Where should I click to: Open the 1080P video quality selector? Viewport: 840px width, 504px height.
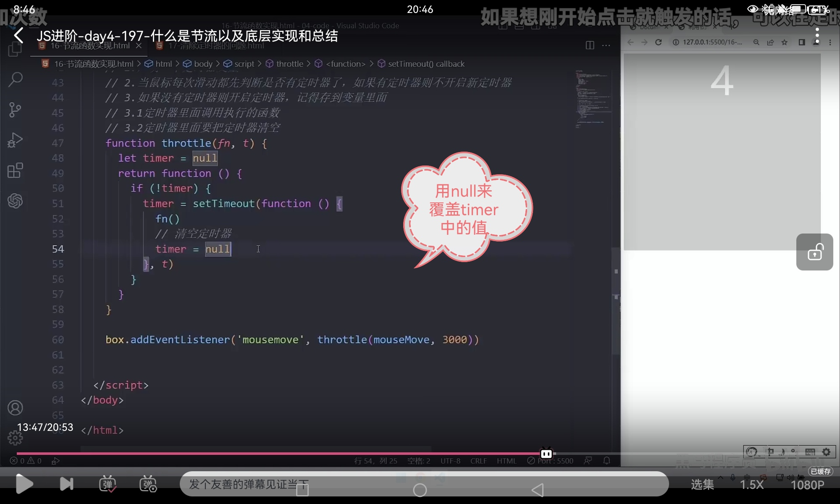[807, 485]
